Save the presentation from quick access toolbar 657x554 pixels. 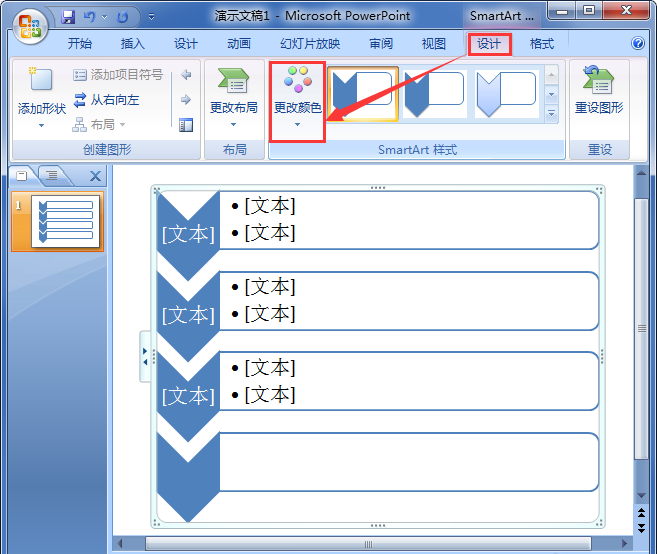pos(68,17)
